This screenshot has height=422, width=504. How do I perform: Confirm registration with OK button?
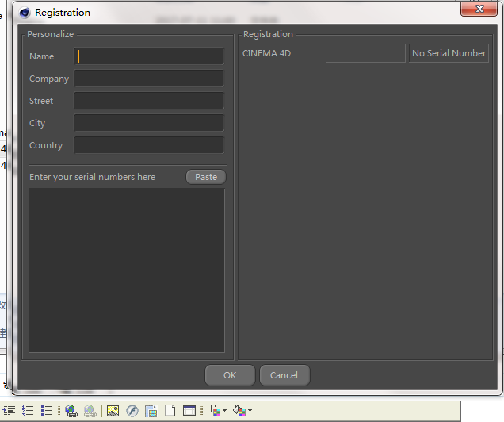click(230, 375)
